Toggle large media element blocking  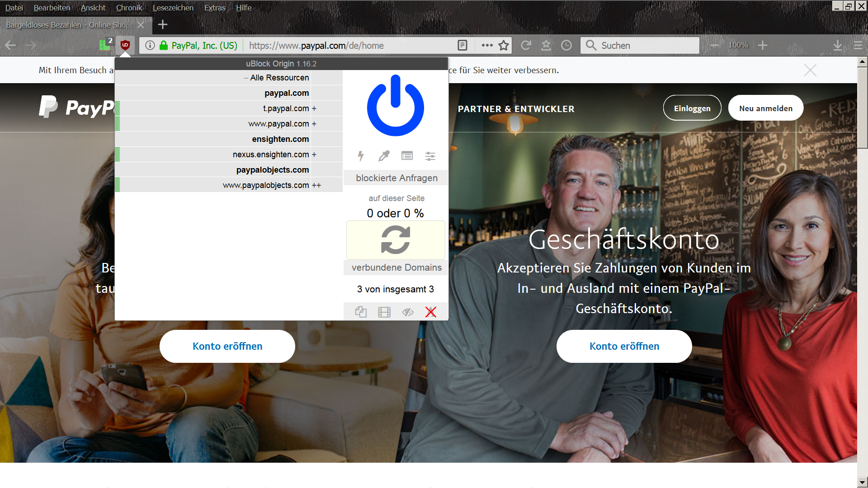[384, 312]
